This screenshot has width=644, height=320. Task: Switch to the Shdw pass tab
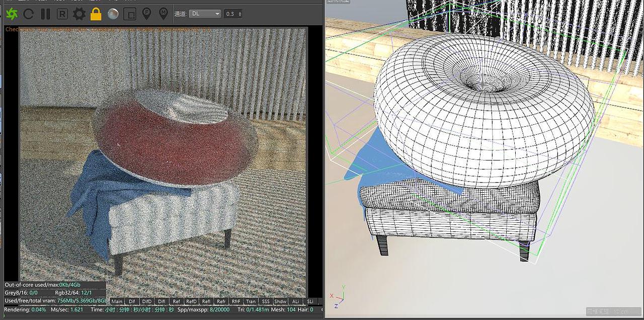click(280, 301)
